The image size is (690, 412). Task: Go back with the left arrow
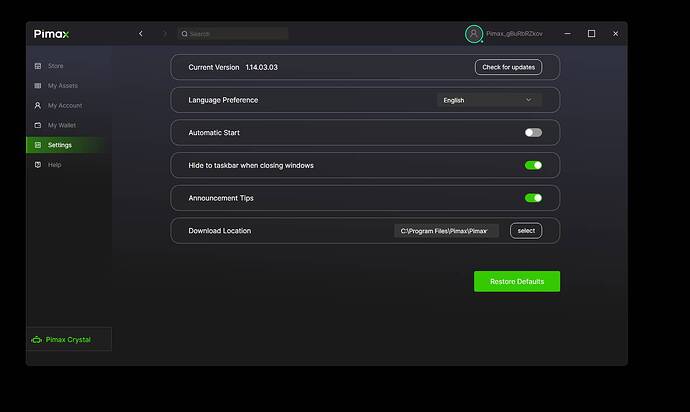141,33
